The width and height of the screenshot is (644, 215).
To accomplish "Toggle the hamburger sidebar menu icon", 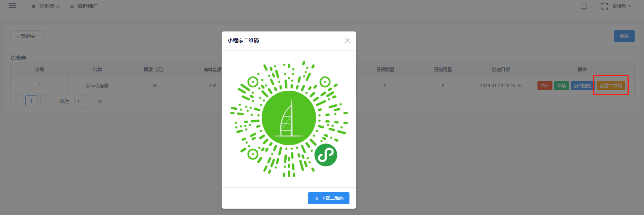I will pos(12,6).
